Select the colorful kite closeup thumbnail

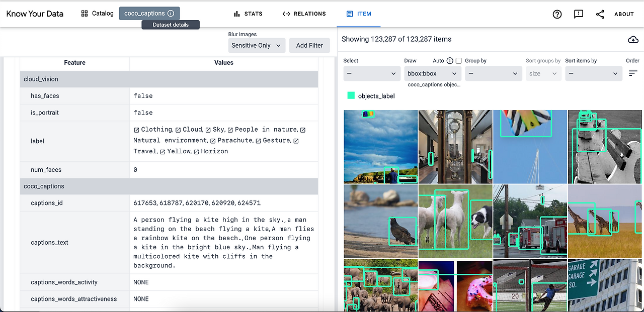530,147
